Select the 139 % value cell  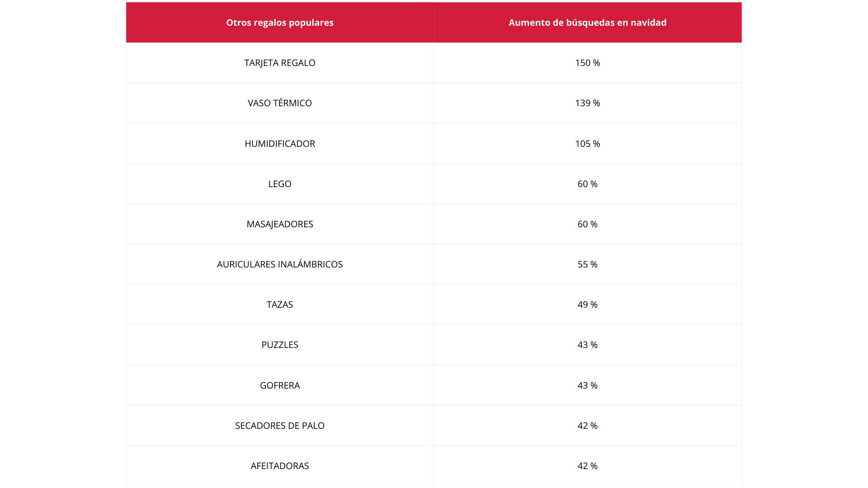click(x=588, y=103)
